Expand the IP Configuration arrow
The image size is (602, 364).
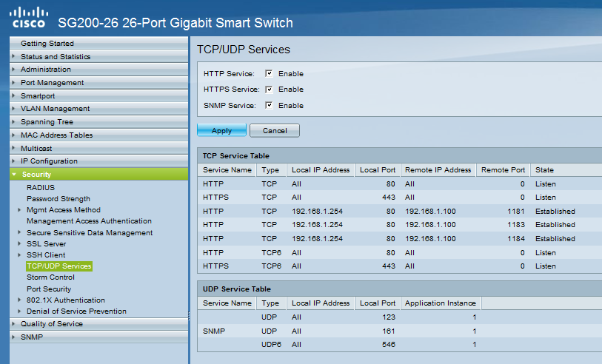[13, 161]
